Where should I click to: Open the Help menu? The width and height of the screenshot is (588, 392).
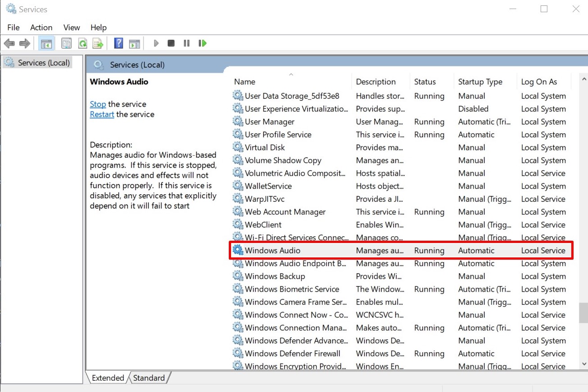pyautogui.click(x=98, y=28)
